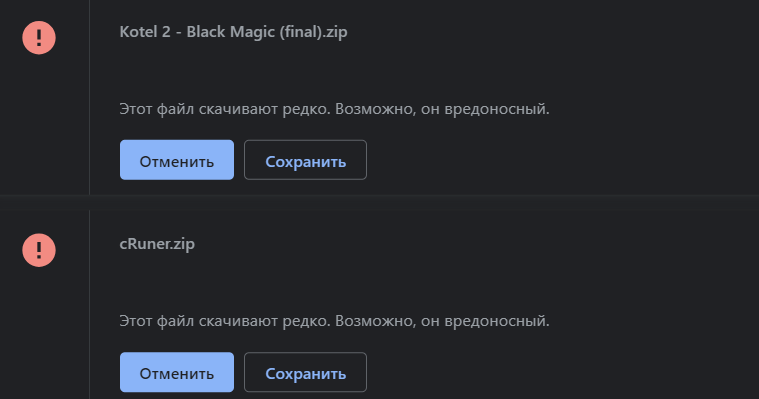Click the malware warning text under cRuner.zip
The height and width of the screenshot is (399, 759).
tap(334, 321)
